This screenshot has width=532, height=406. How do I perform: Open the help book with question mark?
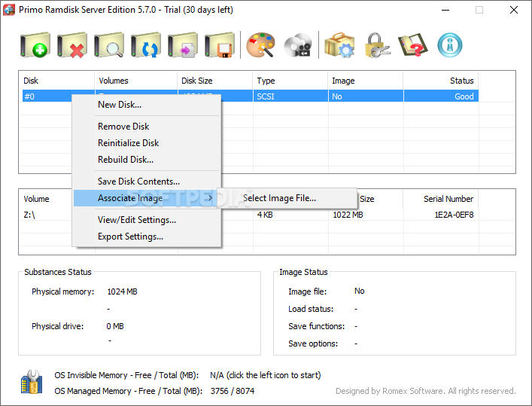[413, 45]
